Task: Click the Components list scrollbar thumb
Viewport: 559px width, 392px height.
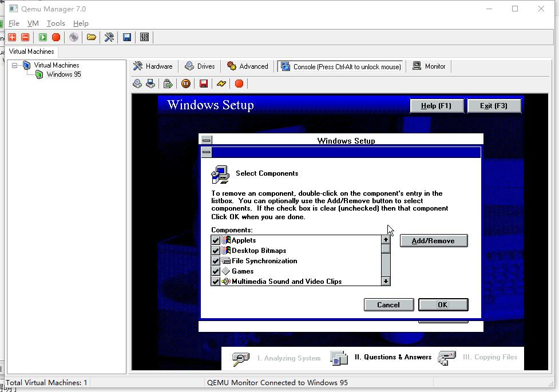Action: pos(386,248)
